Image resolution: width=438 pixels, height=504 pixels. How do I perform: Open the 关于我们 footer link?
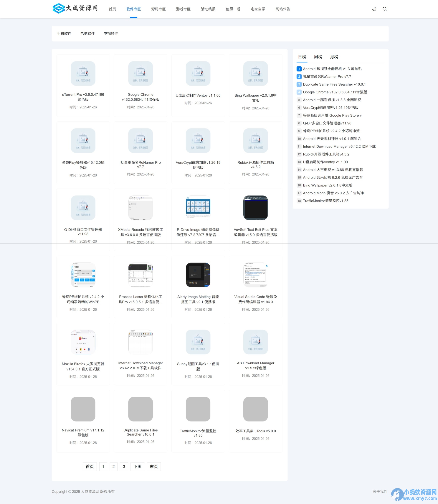(x=380, y=491)
